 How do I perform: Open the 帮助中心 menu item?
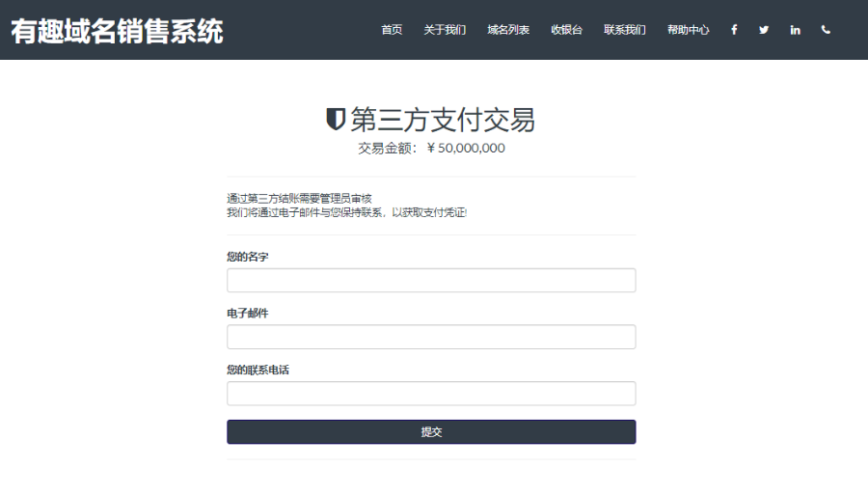coord(688,30)
